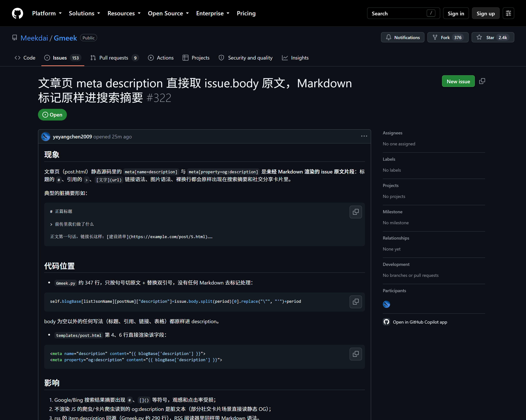
Task: Expand the Platform menu
Action: pos(47,13)
